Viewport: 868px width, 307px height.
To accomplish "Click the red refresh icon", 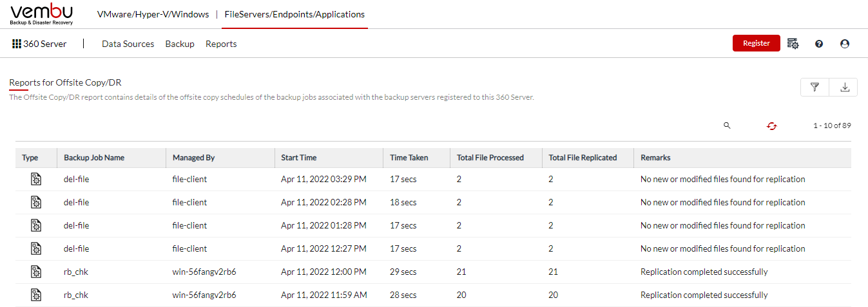I will pyautogui.click(x=771, y=126).
